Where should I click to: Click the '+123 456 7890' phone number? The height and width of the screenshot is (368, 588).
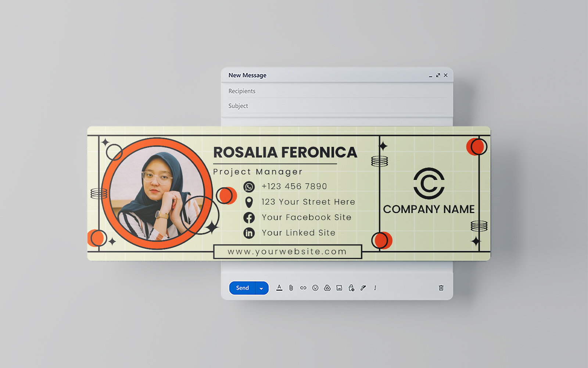[x=294, y=187]
